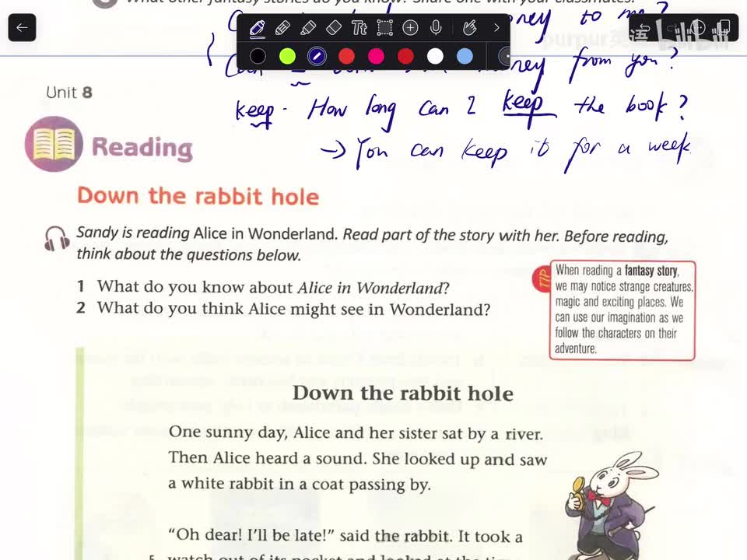Click the red TIP badge
Viewport: 747px width, 560px height.
click(x=542, y=278)
